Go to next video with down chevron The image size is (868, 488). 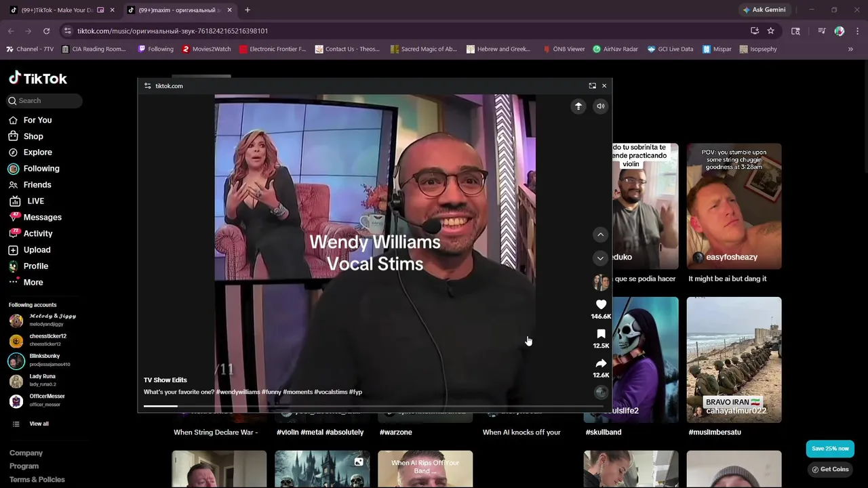[600, 258]
